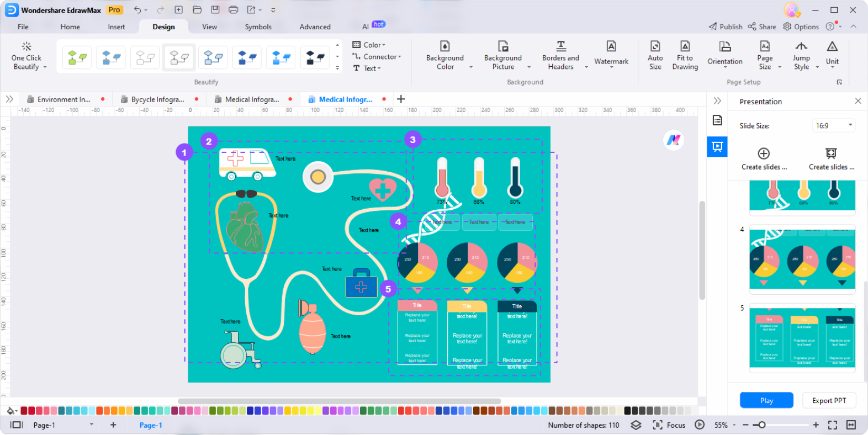
Task: Click the Watermark button
Action: pyautogui.click(x=611, y=54)
